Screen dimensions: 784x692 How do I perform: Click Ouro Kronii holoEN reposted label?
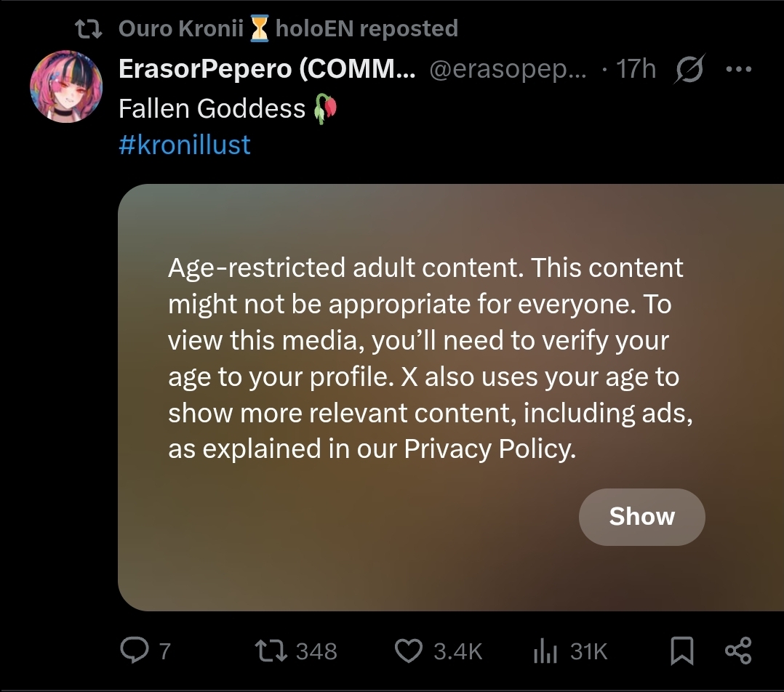289,28
